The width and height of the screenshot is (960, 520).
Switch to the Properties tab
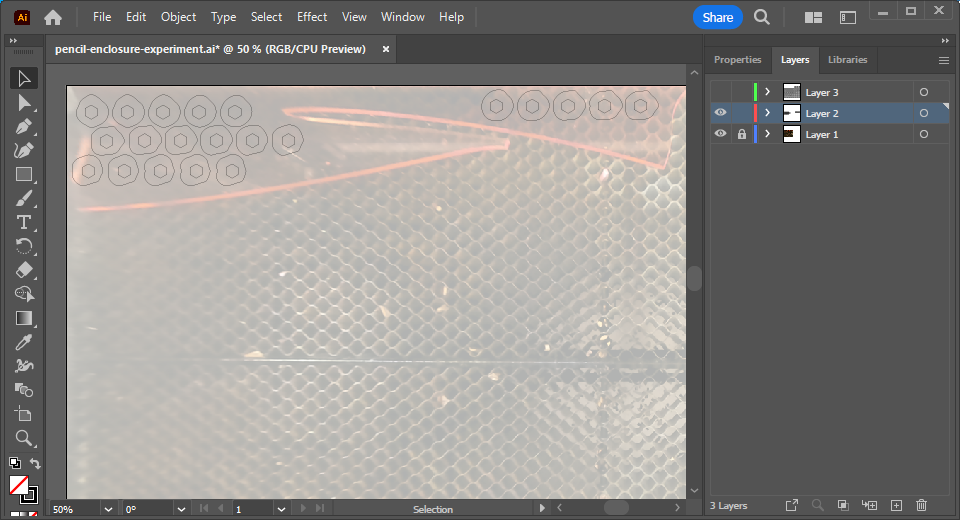737,60
